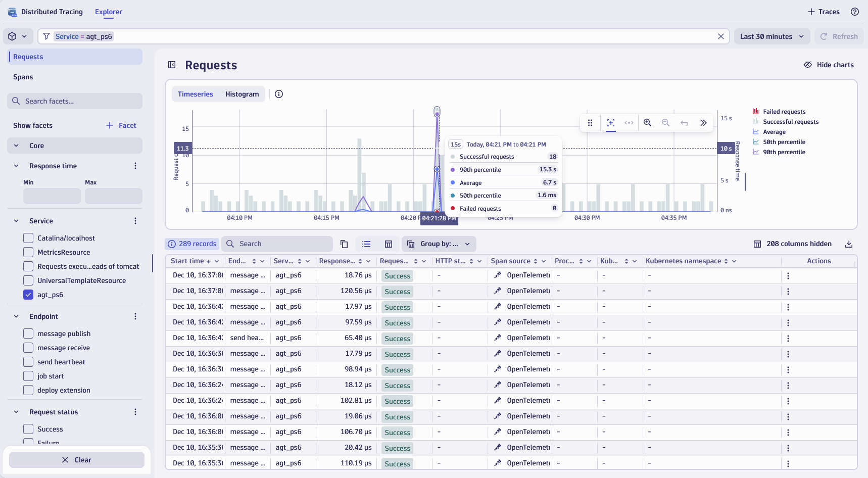
Task: Uncheck the agt_ps6 service
Action: (28, 295)
